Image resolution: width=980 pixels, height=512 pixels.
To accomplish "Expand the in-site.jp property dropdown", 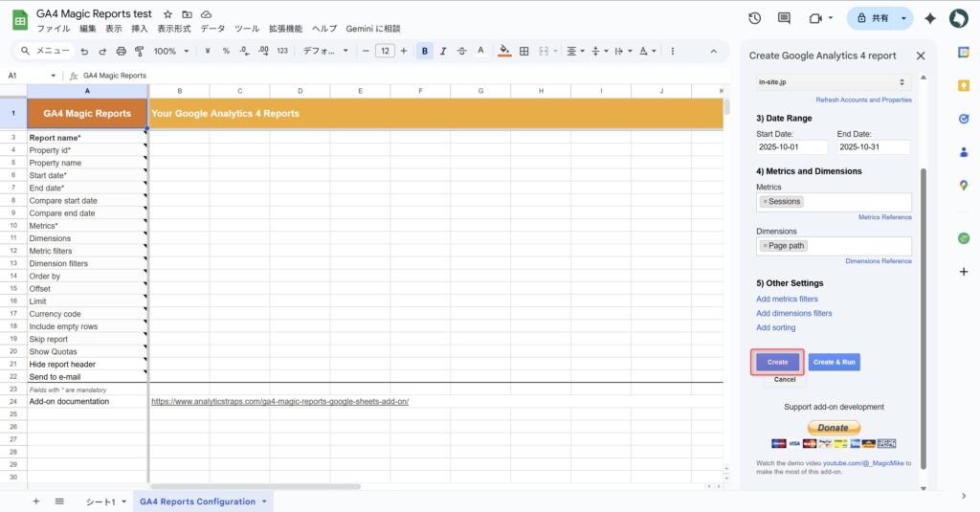I will 833,83.
